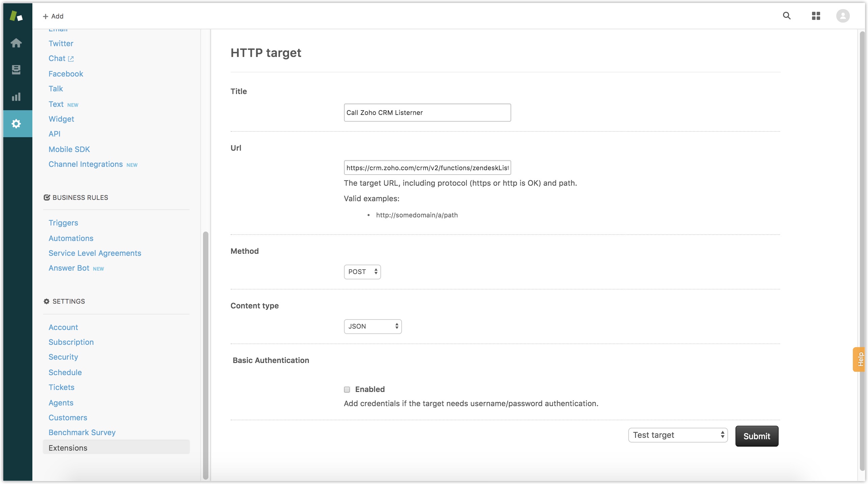868x484 pixels.
Task: Click the search magnifier icon
Action: (786, 16)
